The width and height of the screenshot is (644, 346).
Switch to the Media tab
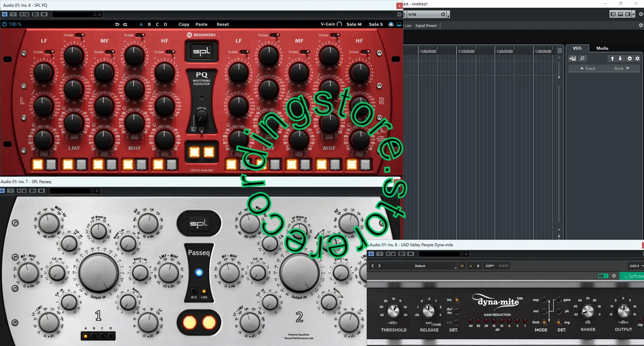602,48
